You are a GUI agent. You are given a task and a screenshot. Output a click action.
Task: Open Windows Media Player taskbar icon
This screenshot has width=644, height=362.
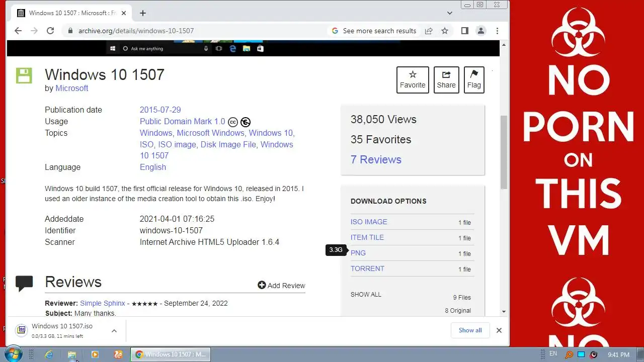(x=95, y=354)
